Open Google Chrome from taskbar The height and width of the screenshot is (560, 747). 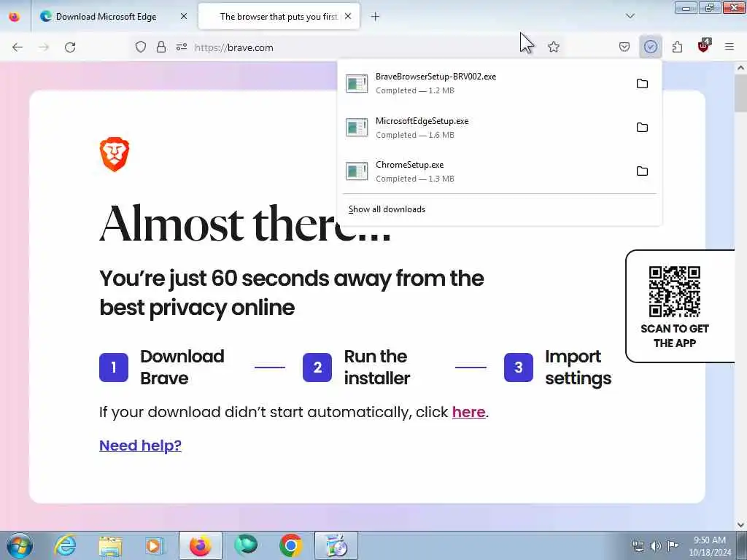290,545
